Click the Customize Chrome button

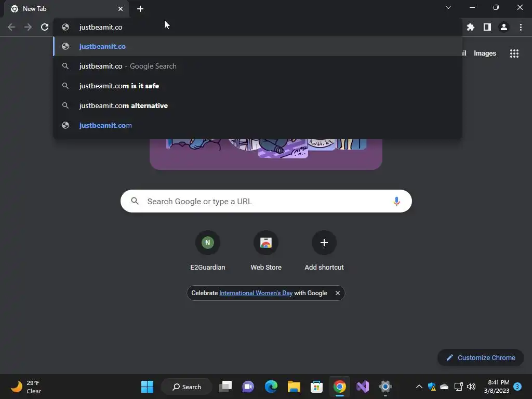tap(481, 357)
